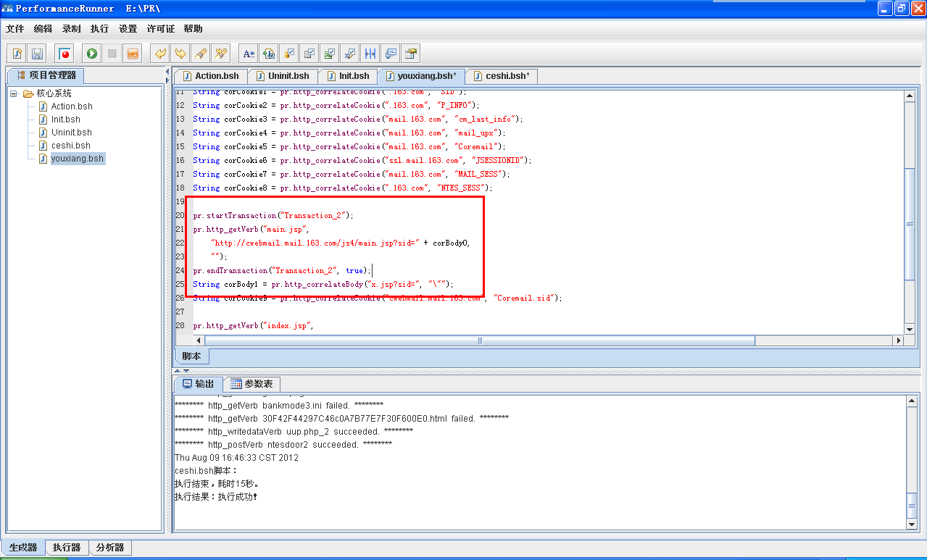This screenshot has height=560, width=927.
Task: Click the save floppy disk icon
Action: (x=37, y=54)
